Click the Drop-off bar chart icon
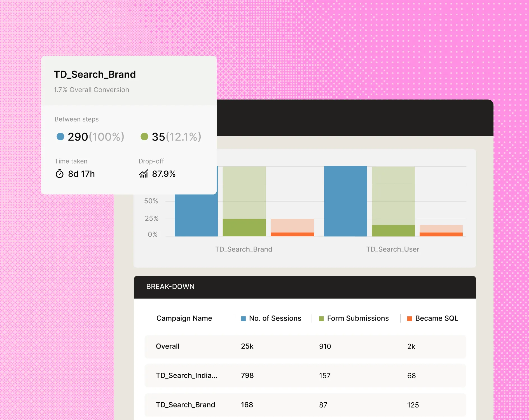 [143, 174]
